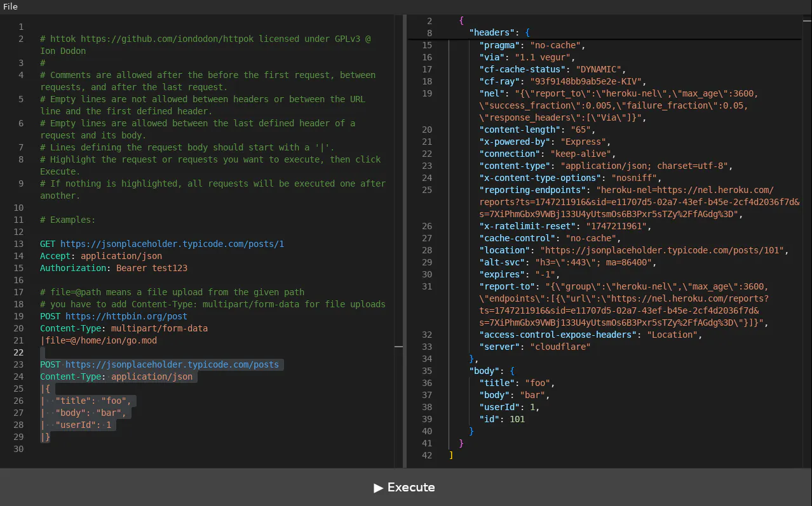Image resolution: width=812 pixels, height=506 pixels.
Task: Click the "location" header URL value
Action: coord(661,250)
